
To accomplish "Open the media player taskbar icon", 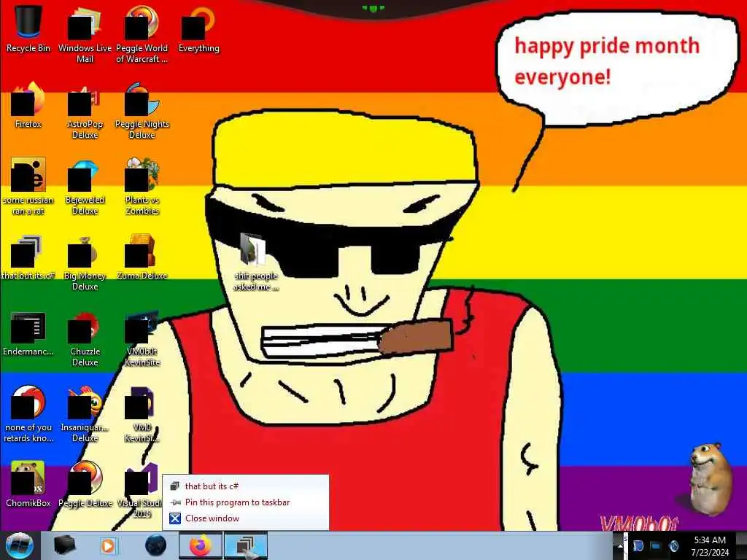I will pyautogui.click(x=108, y=545).
